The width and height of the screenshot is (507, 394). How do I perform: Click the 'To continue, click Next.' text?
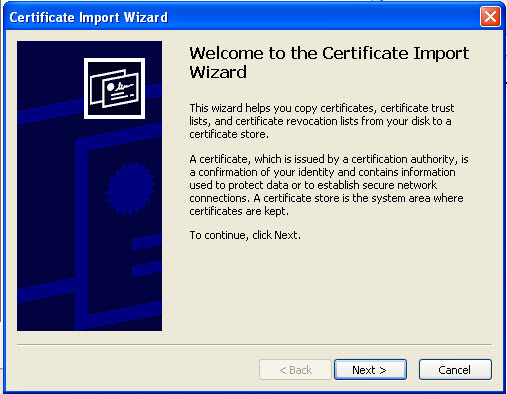click(x=245, y=235)
